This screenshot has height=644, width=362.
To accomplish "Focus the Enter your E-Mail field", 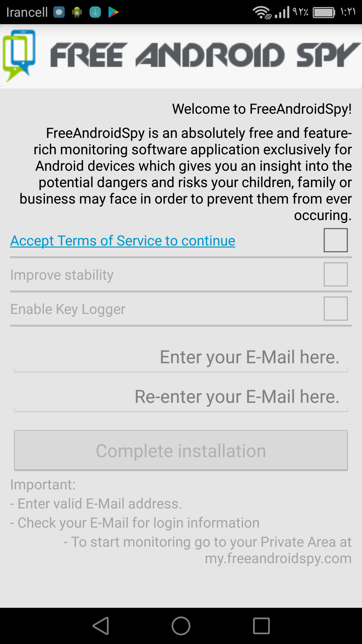I will 181,358.
